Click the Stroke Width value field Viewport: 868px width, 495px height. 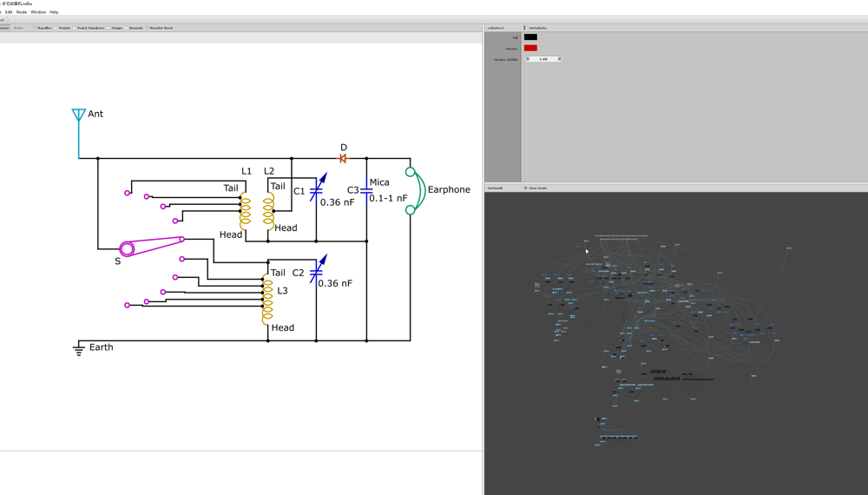543,59
